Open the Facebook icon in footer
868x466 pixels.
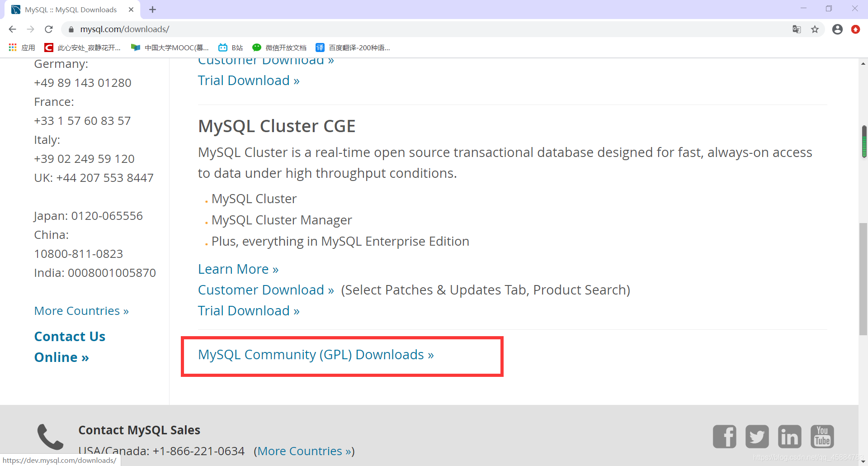pyautogui.click(x=725, y=437)
